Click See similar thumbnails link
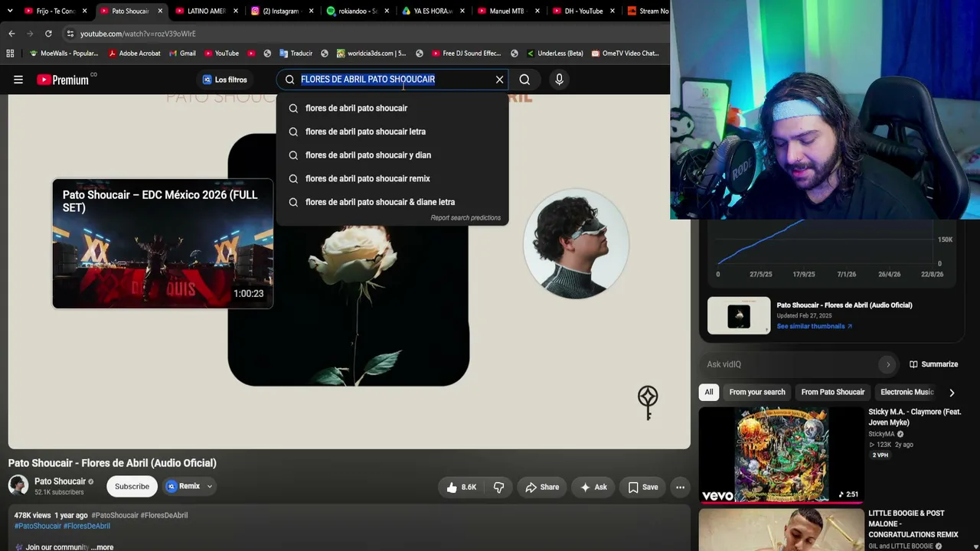 click(x=815, y=327)
